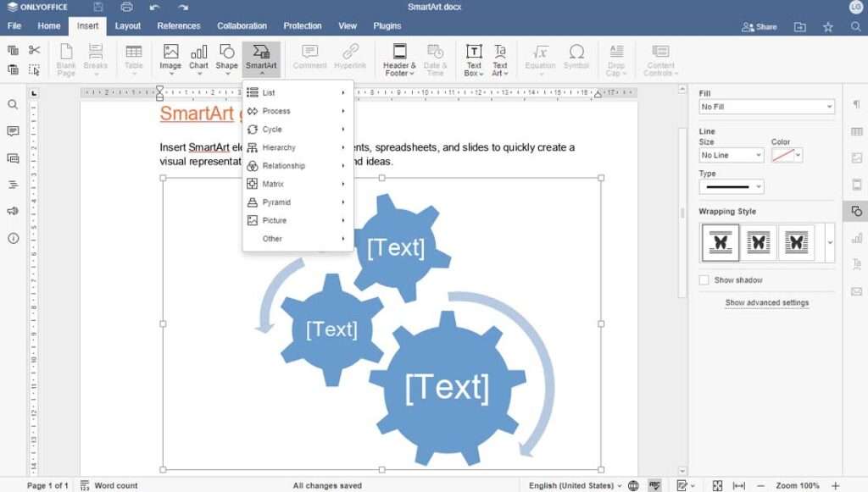Viewport: 868px width, 492px height.
Task: Open the Headings navigation panel
Action: click(13, 185)
